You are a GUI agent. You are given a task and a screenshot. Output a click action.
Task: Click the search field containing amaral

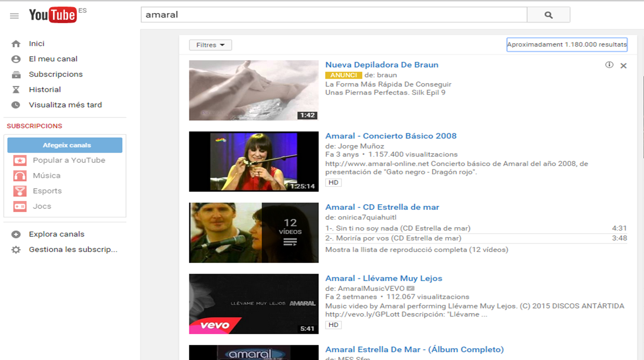(334, 15)
